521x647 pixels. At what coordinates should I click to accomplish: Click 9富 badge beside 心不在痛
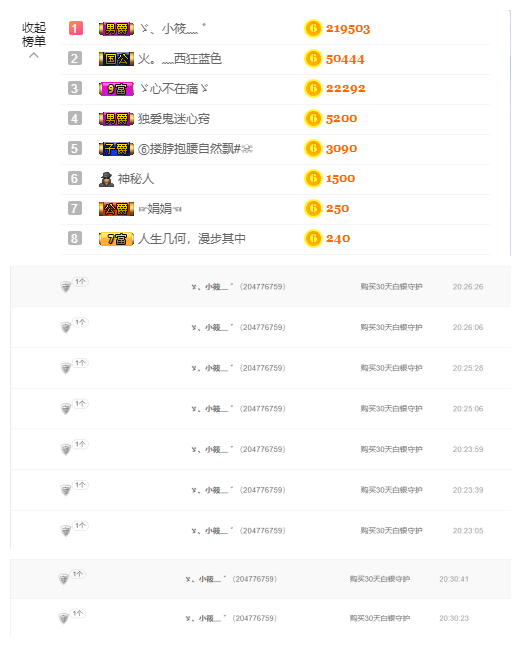coord(116,89)
